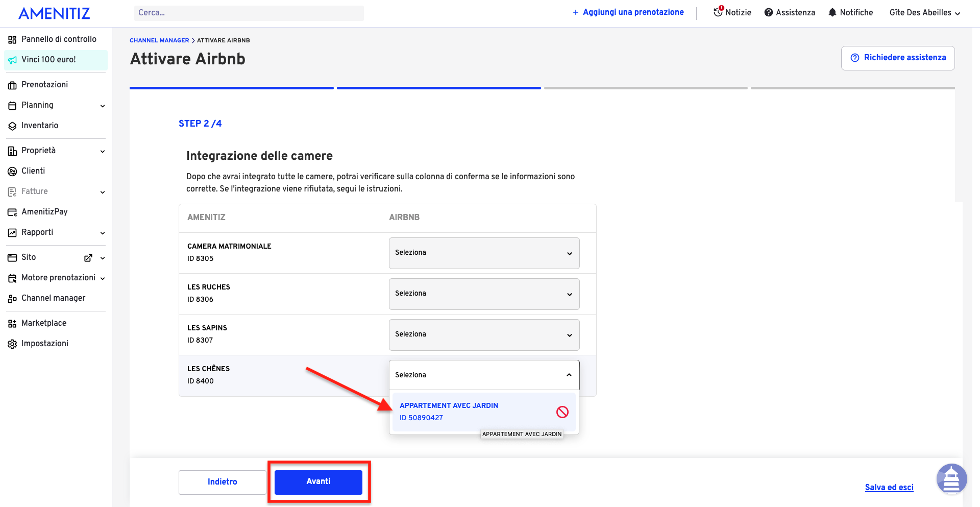This screenshot has width=980, height=507.
Task: Click the AmenitizPay card icon
Action: point(12,212)
